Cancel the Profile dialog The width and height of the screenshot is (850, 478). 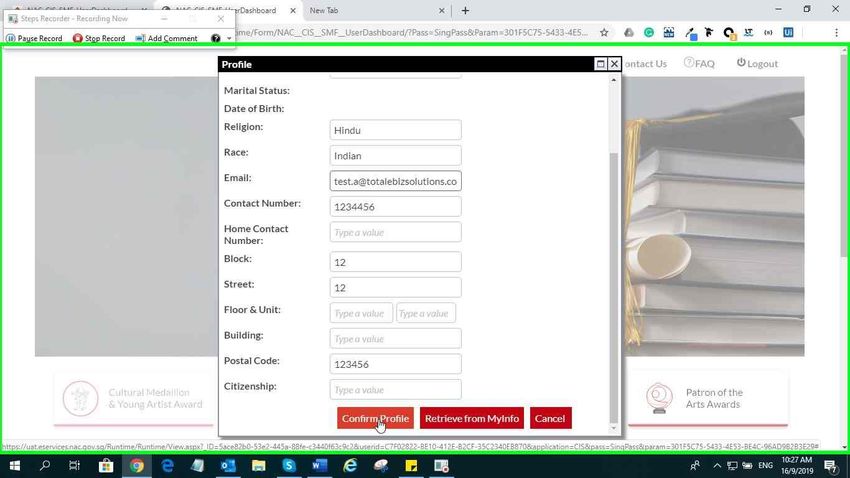(x=550, y=418)
